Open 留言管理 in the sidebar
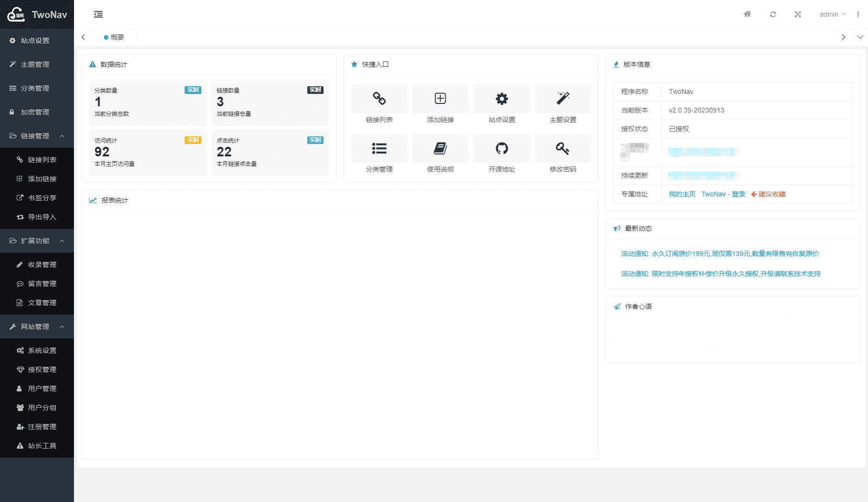 coord(37,284)
